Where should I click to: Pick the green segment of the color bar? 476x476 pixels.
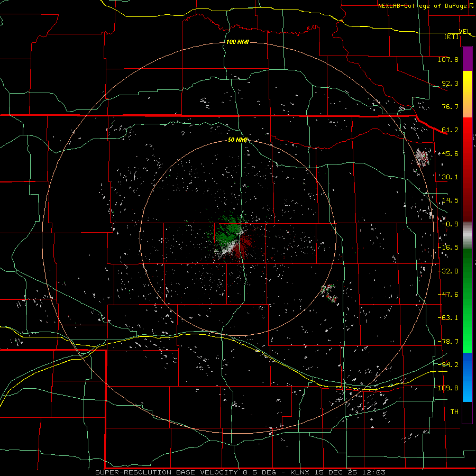(467, 300)
